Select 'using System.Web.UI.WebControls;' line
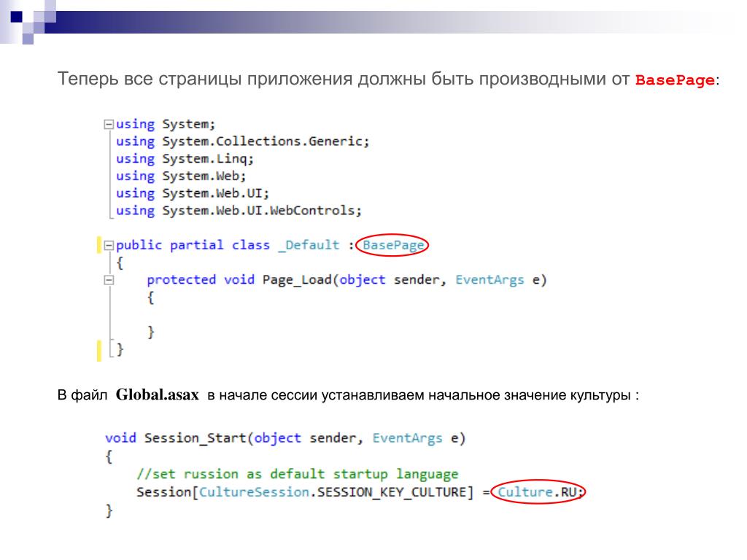Image resolution: width=747 pixels, height=560 pixels. click(239, 211)
